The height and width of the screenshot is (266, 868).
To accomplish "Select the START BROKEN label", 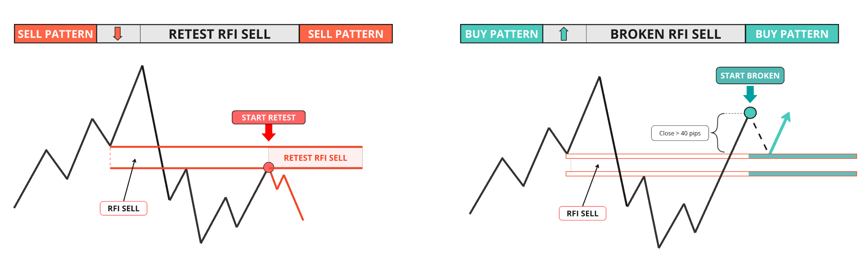I will click(x=750, y=75).
